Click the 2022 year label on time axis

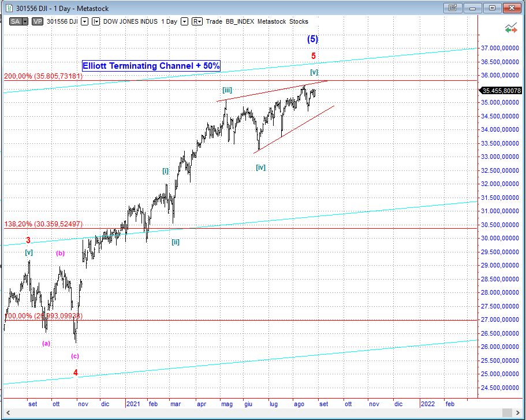coord(428,404)
